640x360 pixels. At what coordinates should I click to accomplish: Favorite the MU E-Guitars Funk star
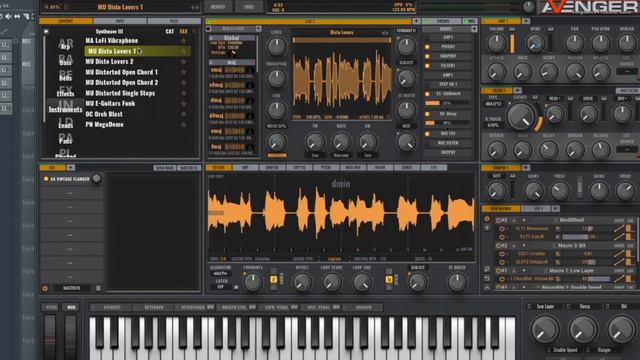click(x=184, y=104)
